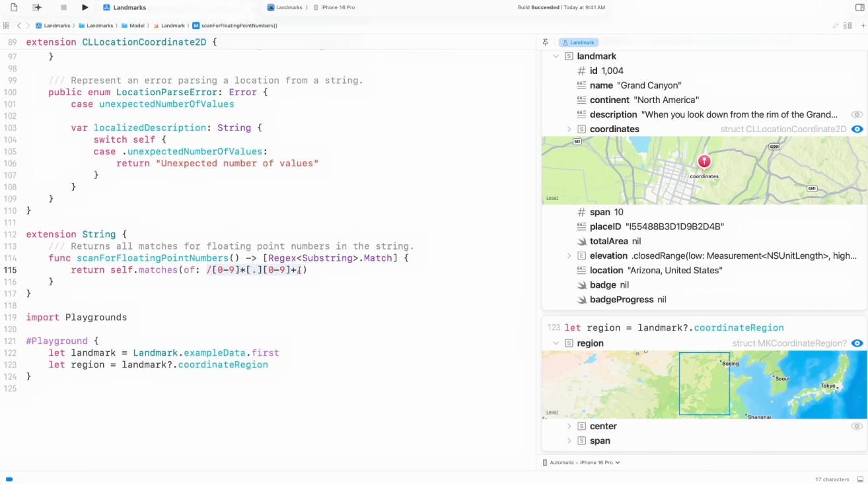
Task: Expand the coordinates struct row
Action: (x=569, y=129)
